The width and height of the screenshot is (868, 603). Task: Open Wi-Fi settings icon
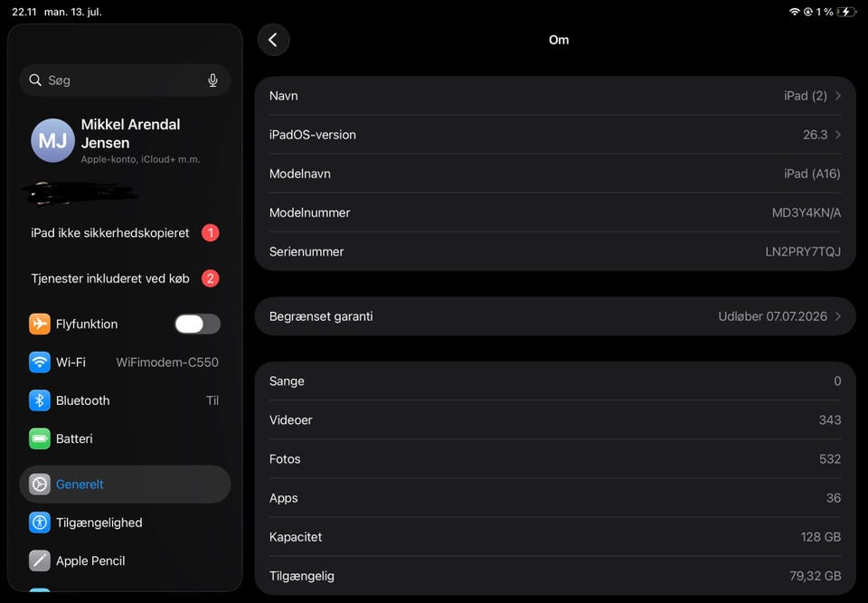pos(39,363)
